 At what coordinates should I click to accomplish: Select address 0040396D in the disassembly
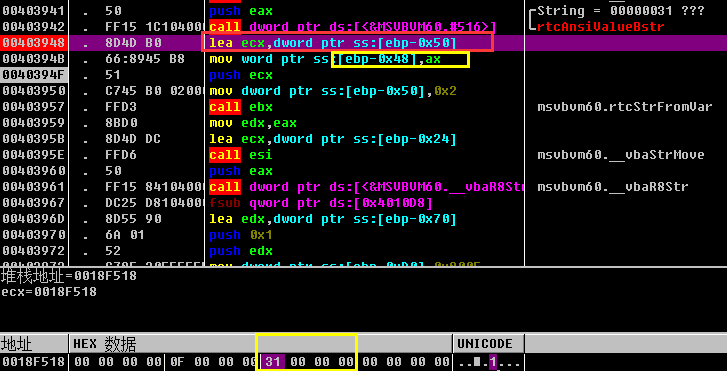tap(33, 219)
